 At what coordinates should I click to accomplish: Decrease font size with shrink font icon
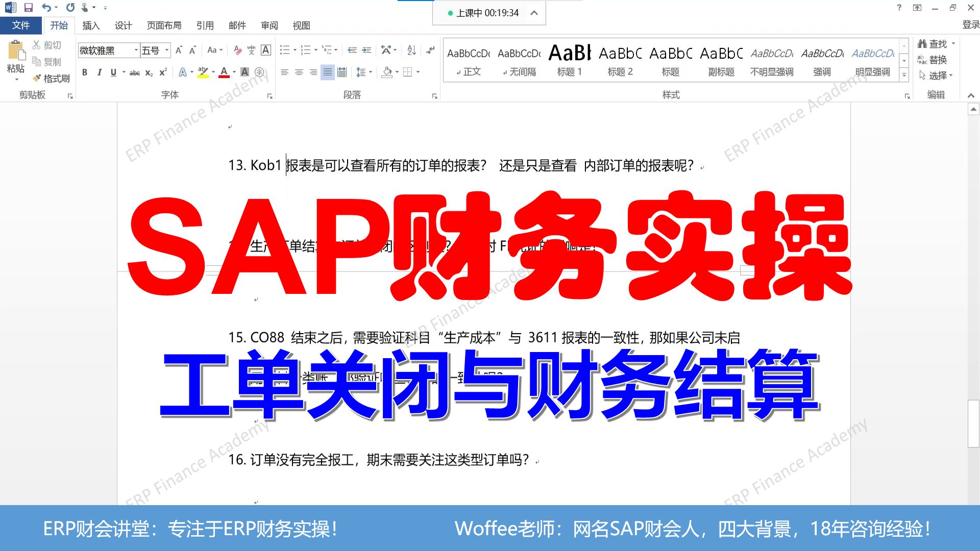point(192,50)
